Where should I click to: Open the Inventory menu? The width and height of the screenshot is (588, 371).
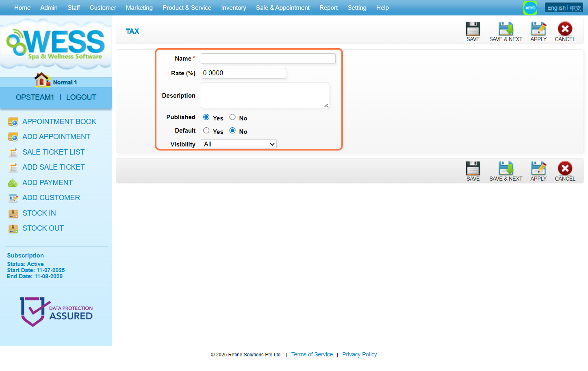233,8
